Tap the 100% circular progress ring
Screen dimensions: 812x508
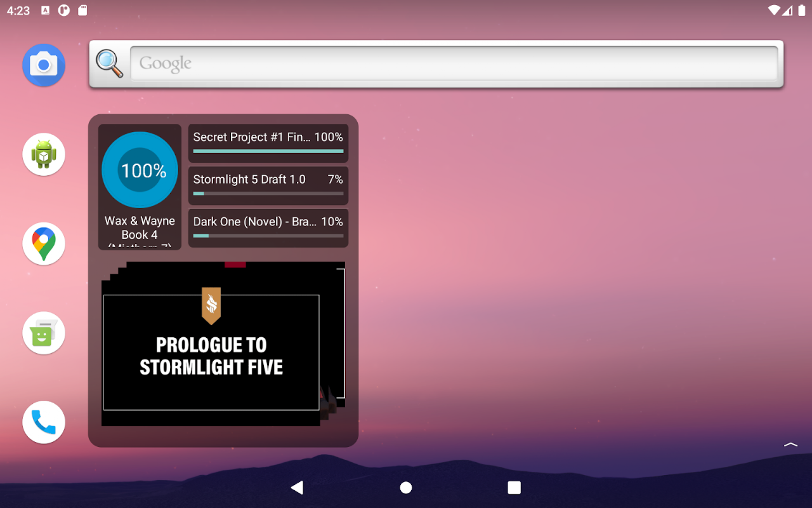point(140,170)
